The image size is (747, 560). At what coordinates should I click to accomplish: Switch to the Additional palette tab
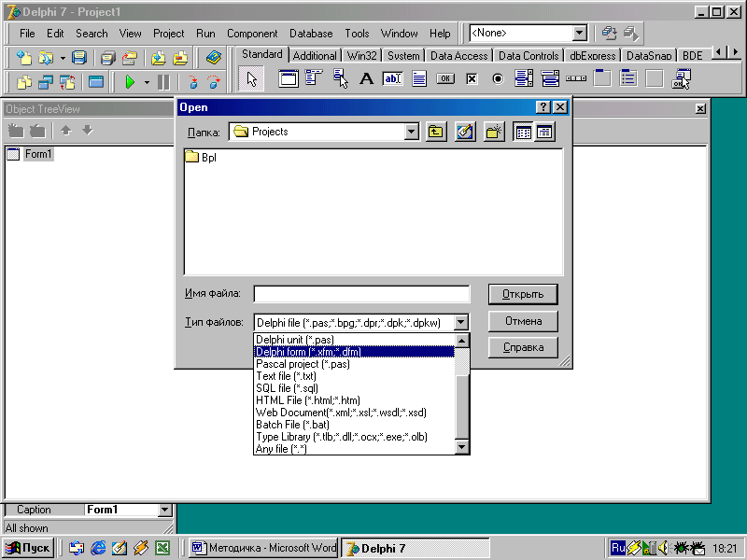click(315, 56)
